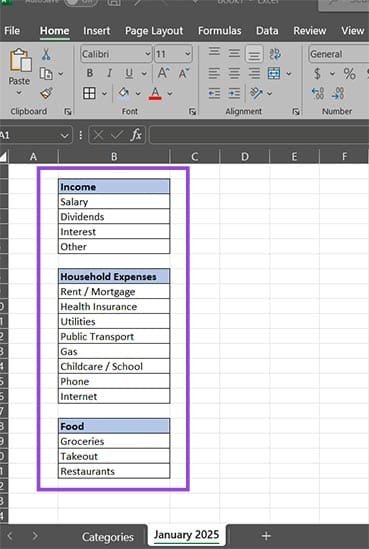Screen dimensions: 369x549
Task: Open the fill color dropdown arrow
Action: pyautogui.click(x=138, y=93)
